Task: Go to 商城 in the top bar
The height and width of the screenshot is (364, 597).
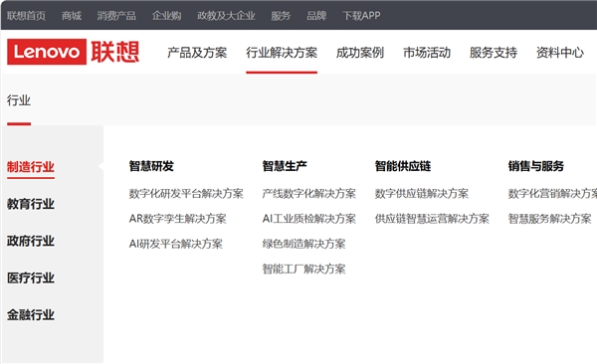Action: (x=72, y=16)
